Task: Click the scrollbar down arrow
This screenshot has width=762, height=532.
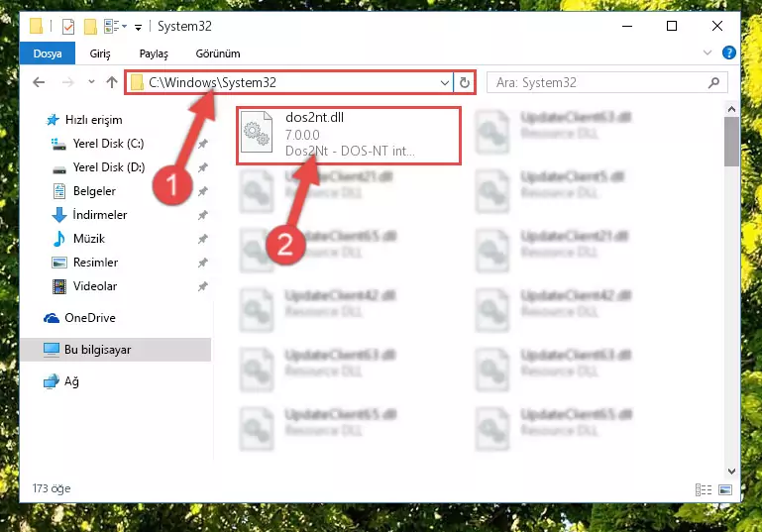Action: tap(731, 471)
